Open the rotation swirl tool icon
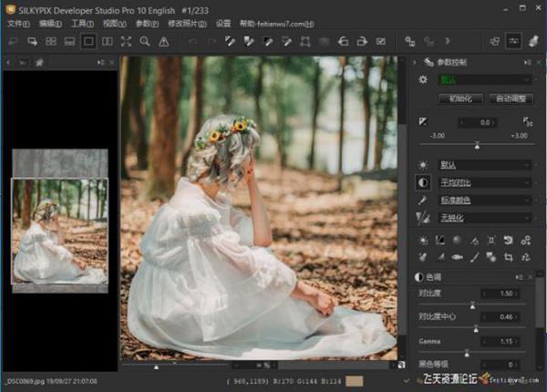Viewport: 547px width, 392px height. click(510, 241)
